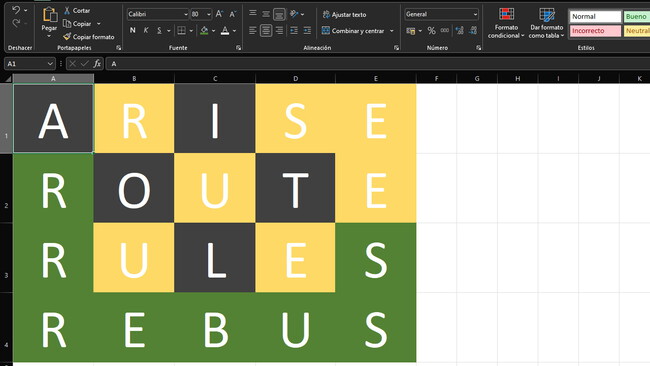Increase font size with the larger A icon

[x=219, y=14]
